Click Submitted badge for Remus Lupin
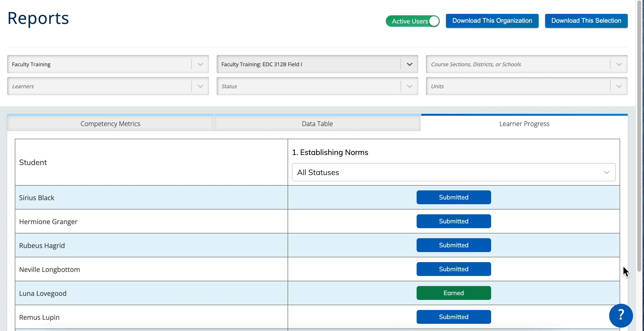Viewport: 644px width, 331px height. click(454, 317)
